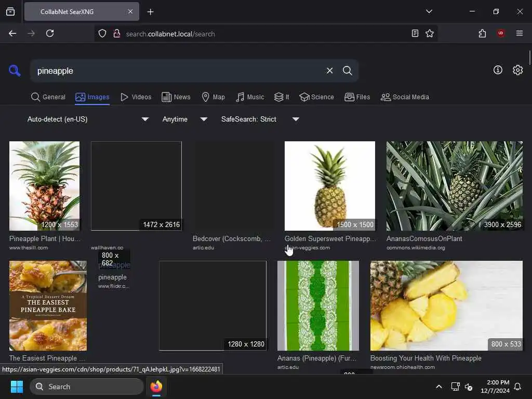Click www.thesill.com source text

[29, 248]
